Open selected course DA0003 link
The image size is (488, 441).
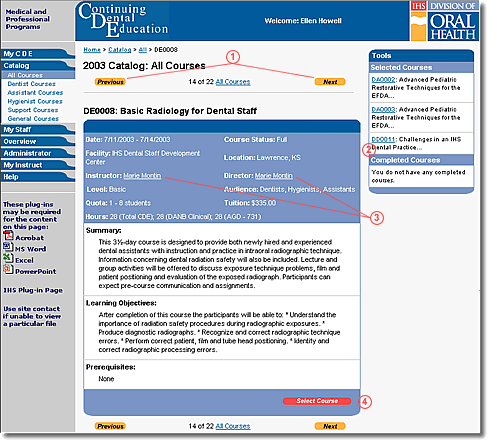pyautogui.click(x=383, y=110)
